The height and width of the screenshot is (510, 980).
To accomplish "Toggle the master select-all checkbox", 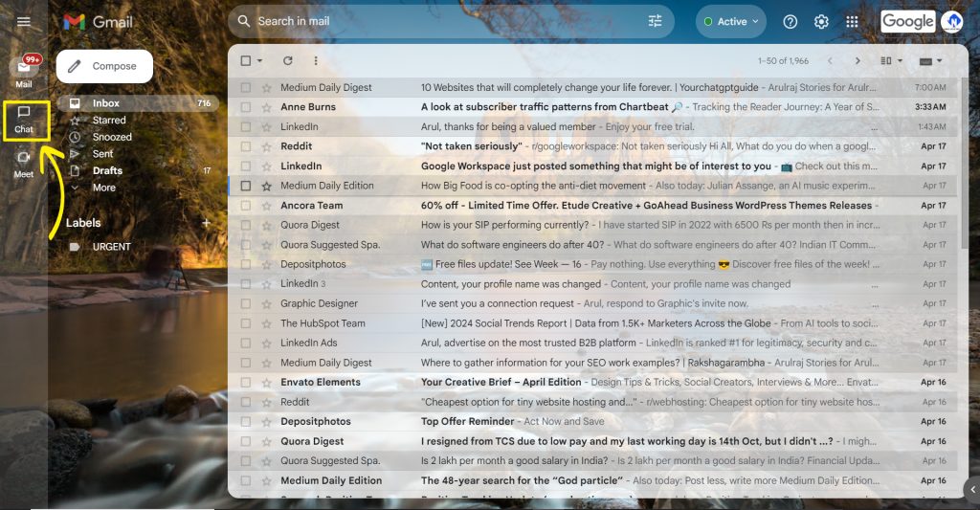I will (x=246, y=60).
